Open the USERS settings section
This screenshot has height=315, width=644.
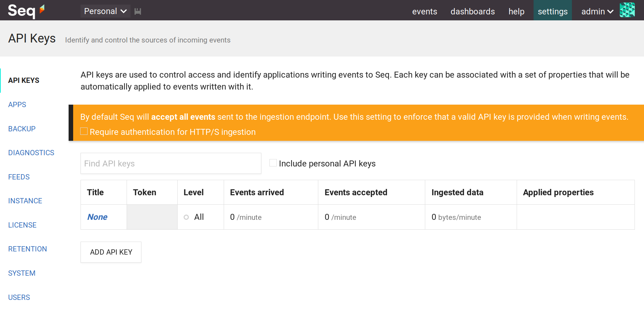(x=19, y=297)
